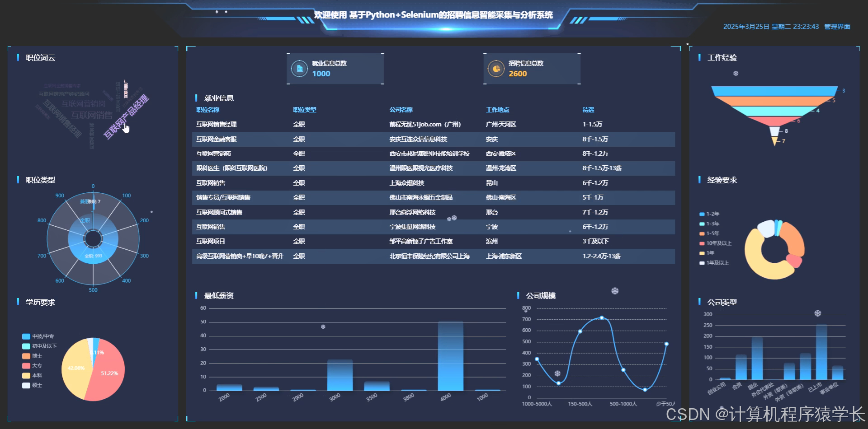Click the 待遇 column header

[x=588, y=110]
